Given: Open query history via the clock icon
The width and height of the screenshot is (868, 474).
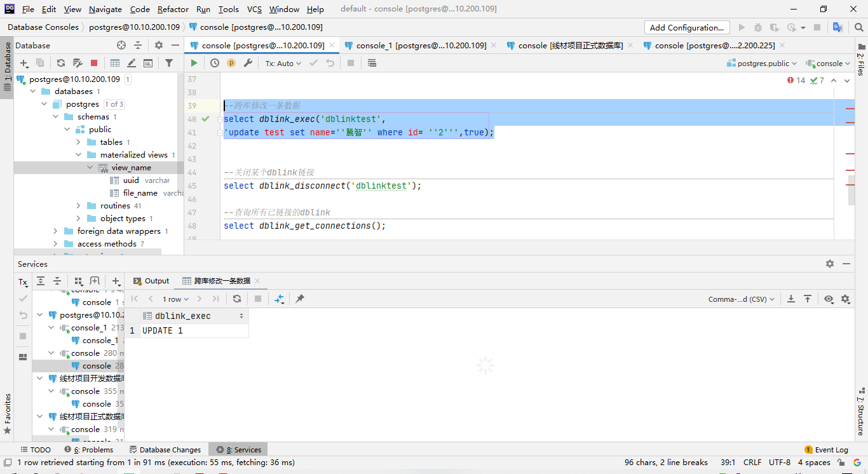Looking at the screenshot, I should 214,63.
